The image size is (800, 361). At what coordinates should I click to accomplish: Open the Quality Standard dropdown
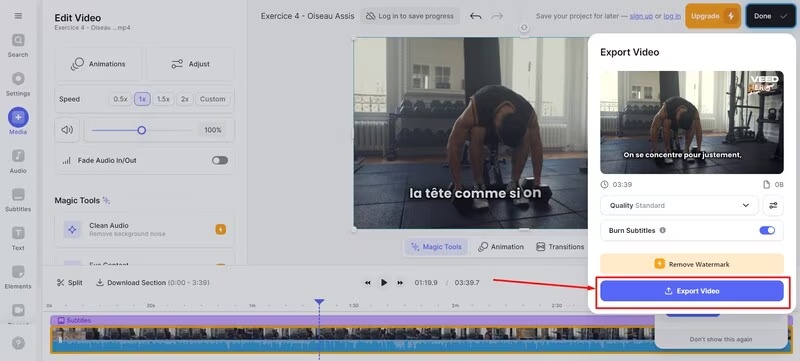(x=679, y=205)
